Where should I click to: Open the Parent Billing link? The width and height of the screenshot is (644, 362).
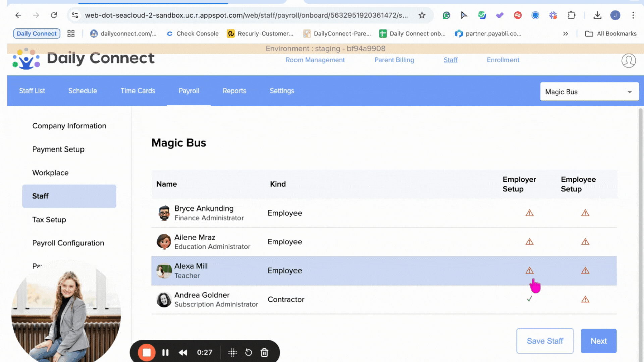point(394,60)
